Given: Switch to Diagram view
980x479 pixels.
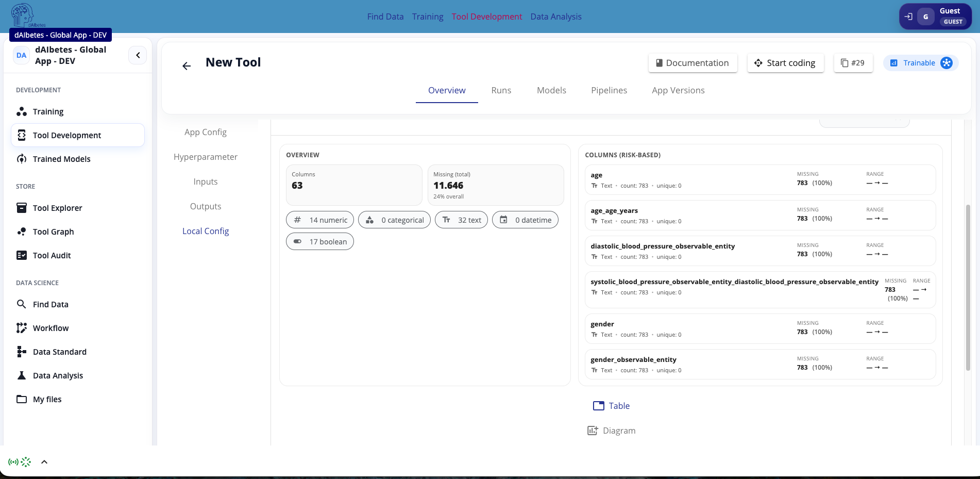Looking at the screenshot, I should 612,431.
